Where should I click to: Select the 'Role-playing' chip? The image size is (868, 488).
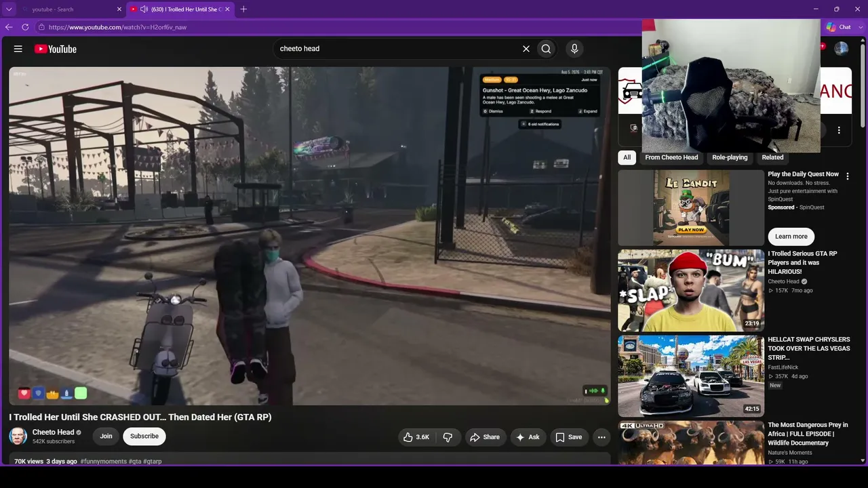point(730,157)
